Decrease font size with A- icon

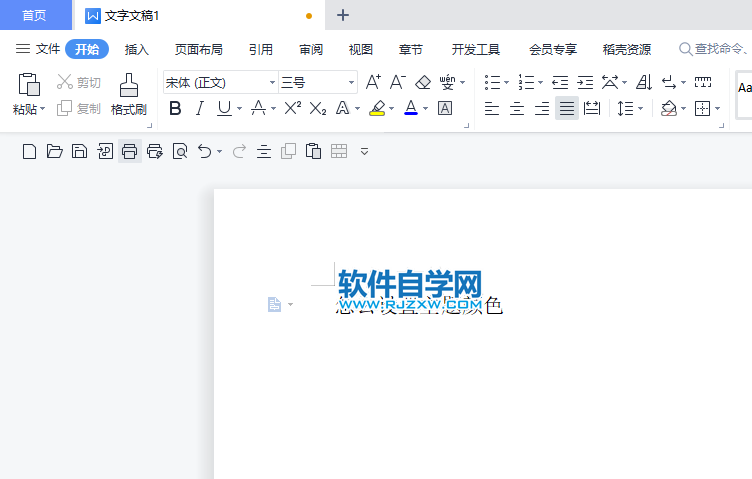(398, 82)
